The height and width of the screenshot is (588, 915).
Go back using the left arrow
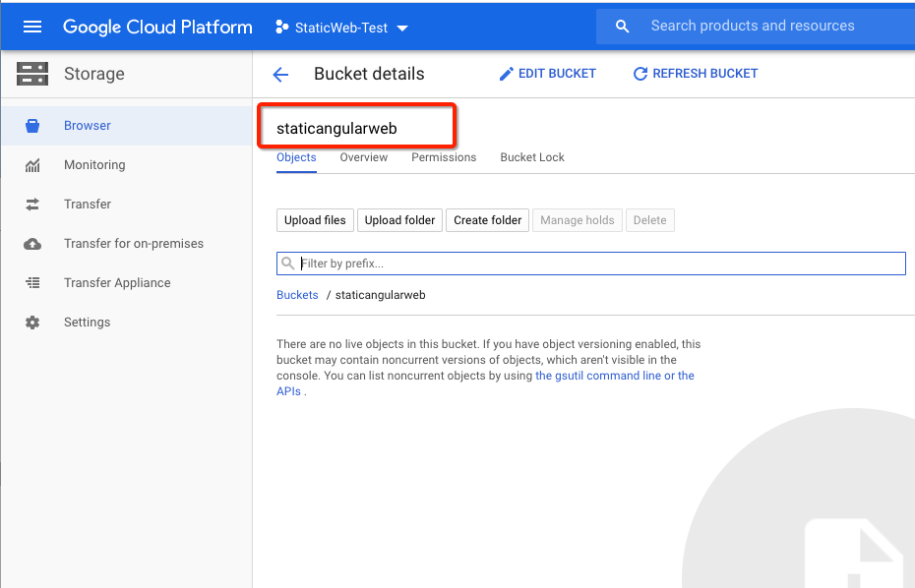tap(280, 74)
